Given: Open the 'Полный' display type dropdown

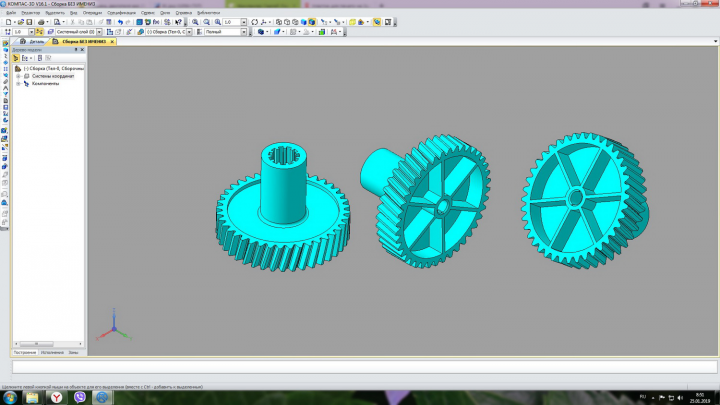Looking at the screenshot, I should tap(244, 32).
